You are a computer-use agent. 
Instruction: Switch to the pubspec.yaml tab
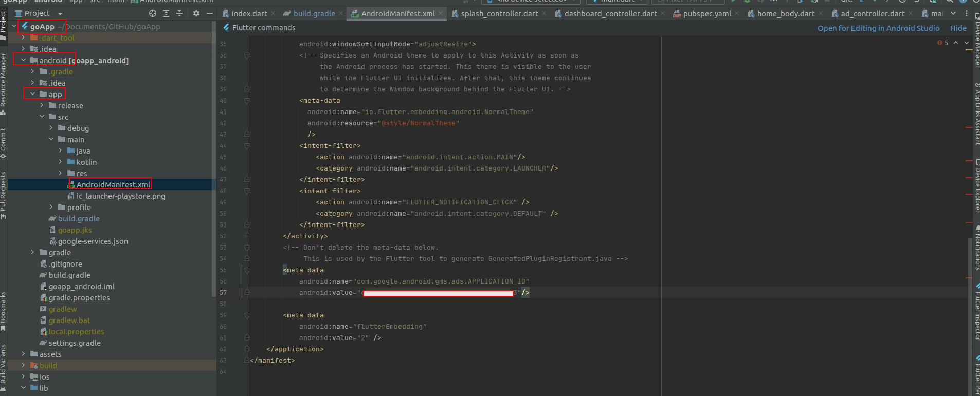(x=706, y=14)
